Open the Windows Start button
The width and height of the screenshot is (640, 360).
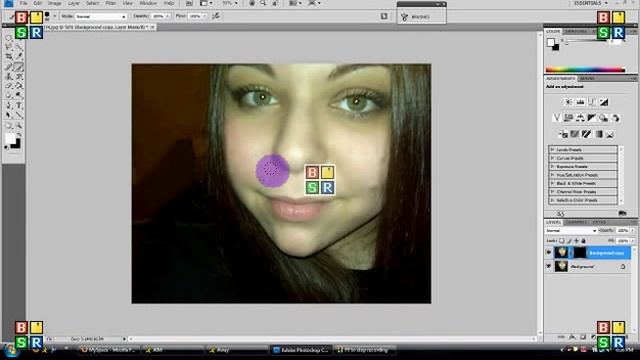(x=10, y=351)
